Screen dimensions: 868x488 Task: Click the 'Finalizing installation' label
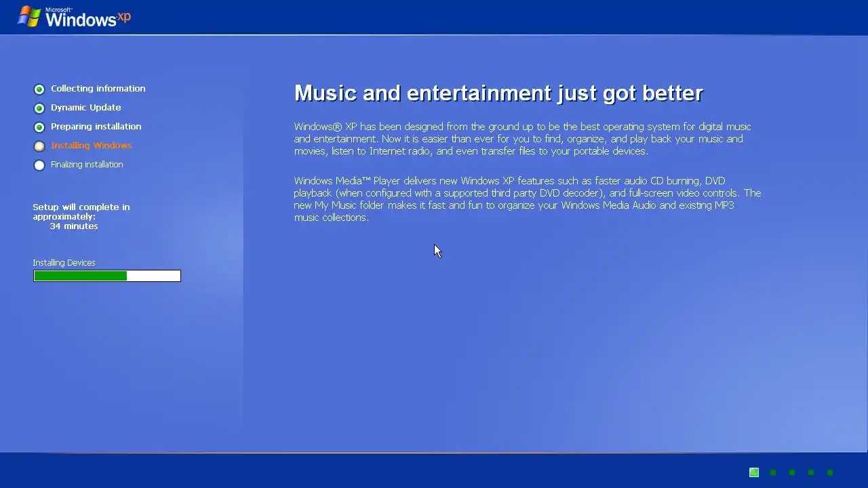point(87,165)
